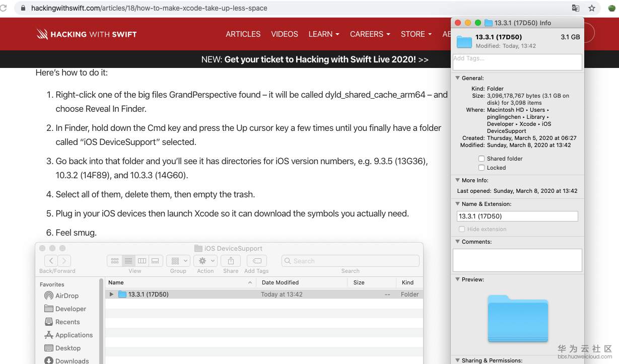Open the LEARN dropdown menu
Screen dimensions: 619x364
pos(324,34)
